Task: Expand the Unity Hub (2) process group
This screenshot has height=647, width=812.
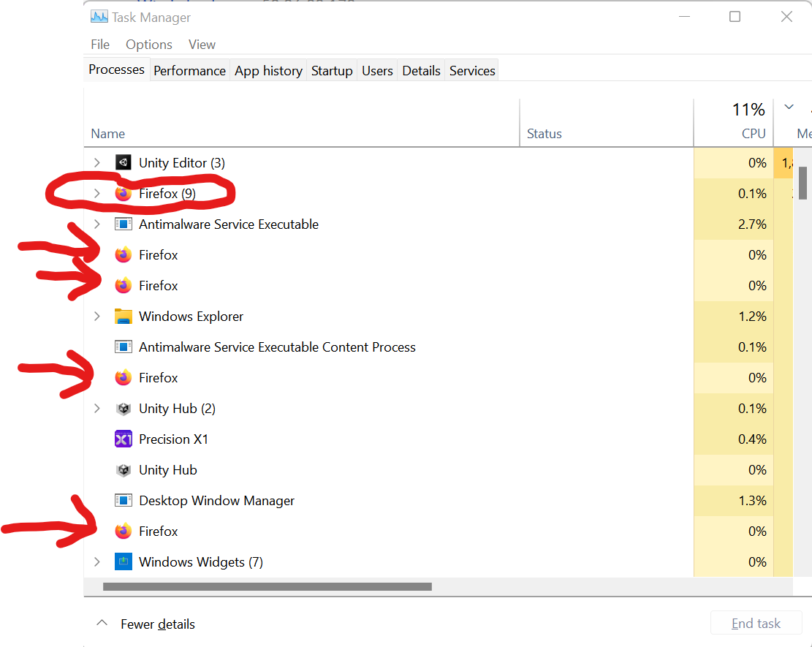Action: click(96, 408)
